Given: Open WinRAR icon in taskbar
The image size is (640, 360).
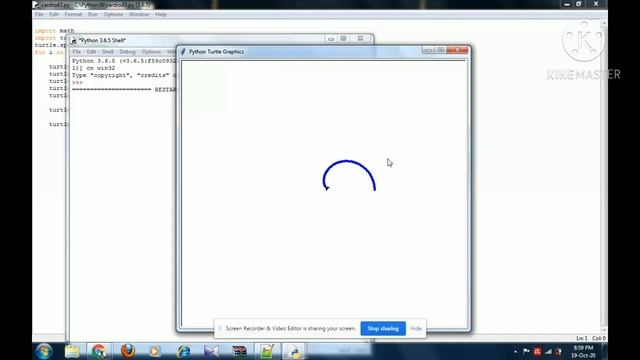Looking at the screenshot, I should pos(239,351).
